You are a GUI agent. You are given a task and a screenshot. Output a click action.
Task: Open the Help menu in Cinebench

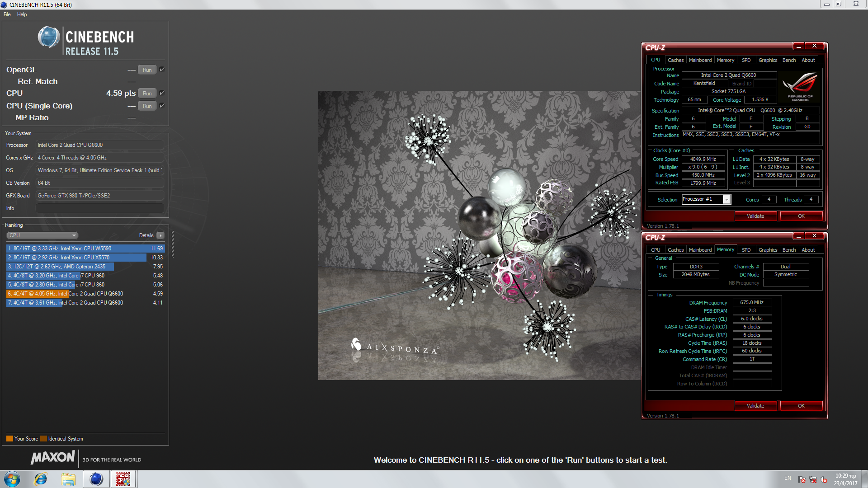(22, 14)
